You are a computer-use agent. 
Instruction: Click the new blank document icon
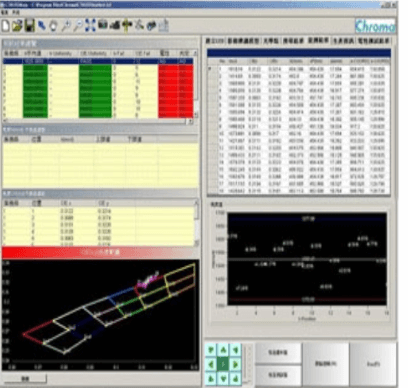point(6,26)
